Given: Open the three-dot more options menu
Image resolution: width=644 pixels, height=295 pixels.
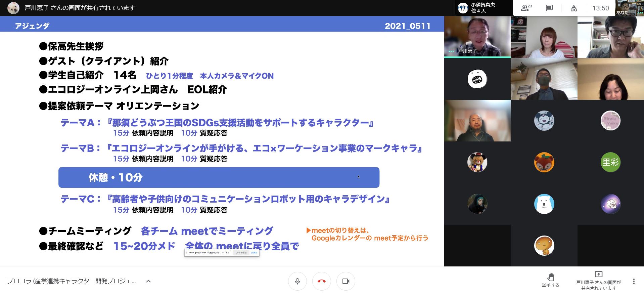Looking at the screenshot, I should pos(634,281).
